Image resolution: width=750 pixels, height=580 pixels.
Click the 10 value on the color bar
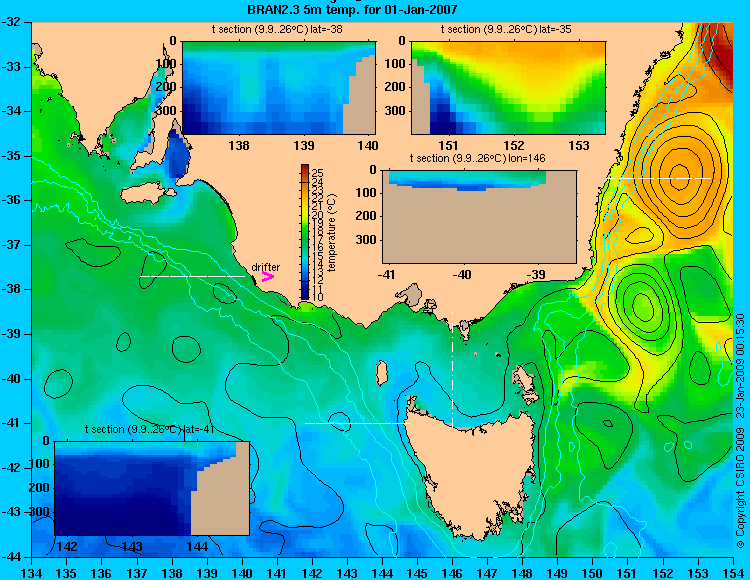pos(318,297)
